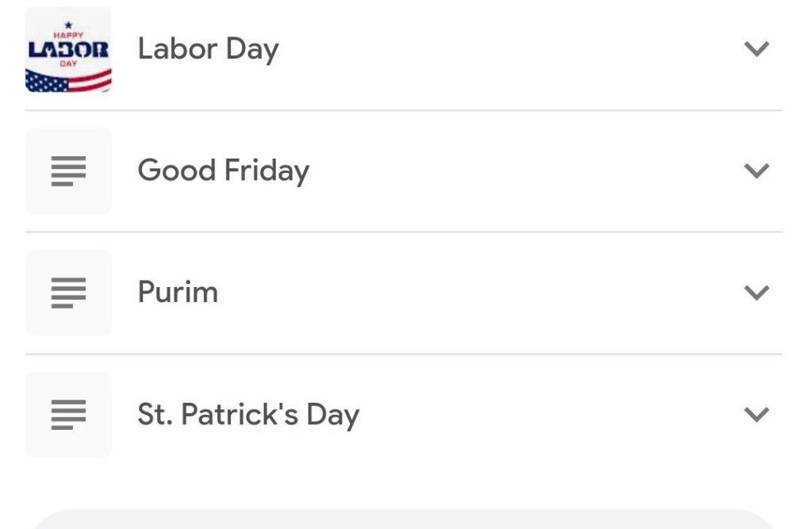Expand the St. Patrick's Day chevron
This screenshot has height=529, width=812.
click(x=757, y=415)
